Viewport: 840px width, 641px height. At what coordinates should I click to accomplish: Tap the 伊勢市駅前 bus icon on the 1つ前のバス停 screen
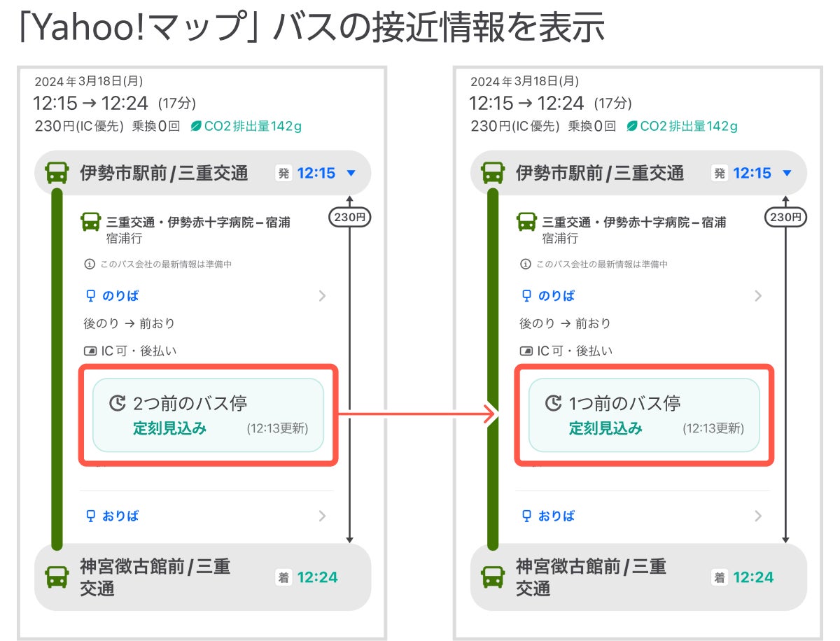493,173
